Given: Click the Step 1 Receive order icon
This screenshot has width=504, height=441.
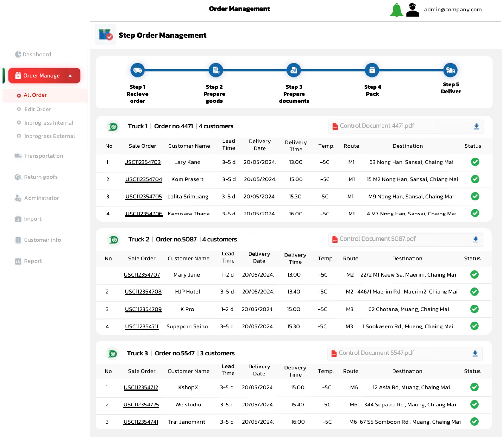Looking at the screenshot, I should click(x=137, y=70).
